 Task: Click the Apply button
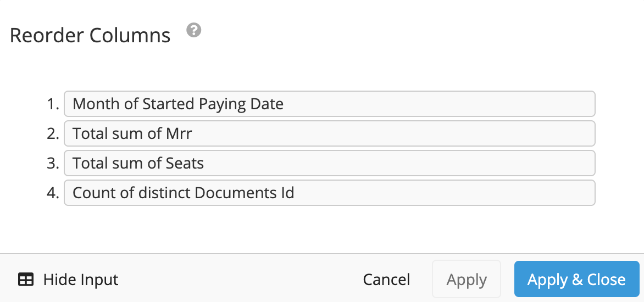[467, 279]
